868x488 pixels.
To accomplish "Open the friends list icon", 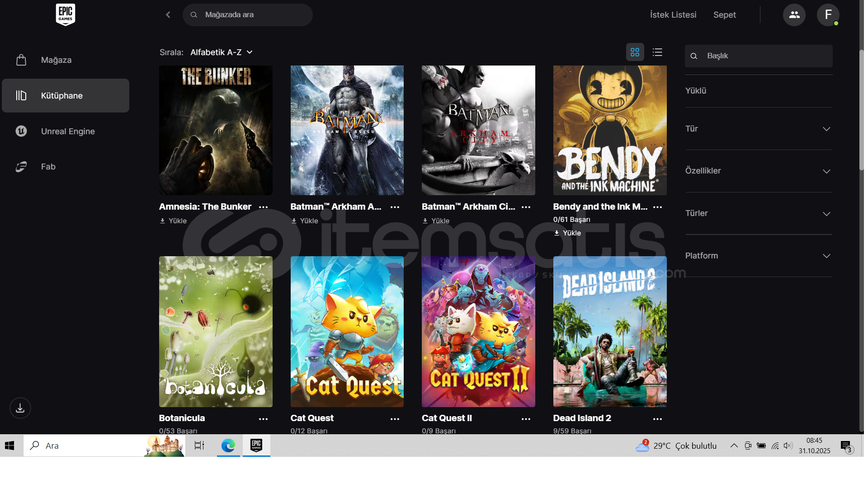I will tap(794, 15).
